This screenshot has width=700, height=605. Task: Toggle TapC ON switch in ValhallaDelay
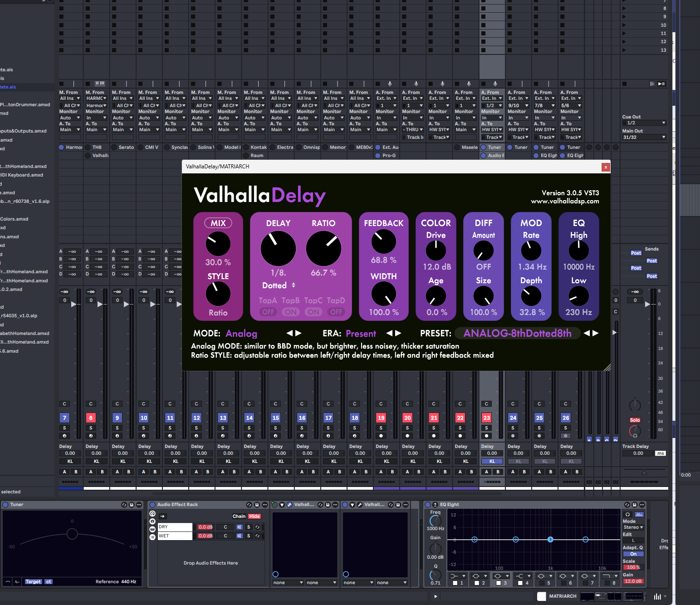(x=313, y=312)
